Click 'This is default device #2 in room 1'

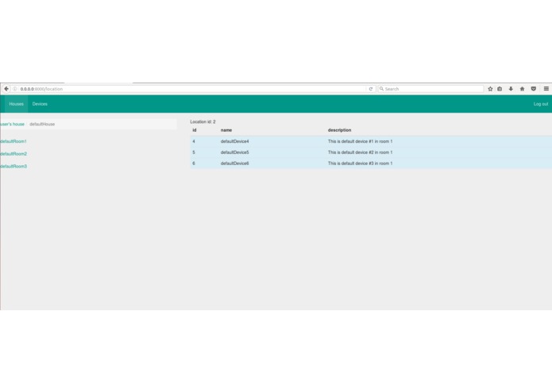click(360, 152)
